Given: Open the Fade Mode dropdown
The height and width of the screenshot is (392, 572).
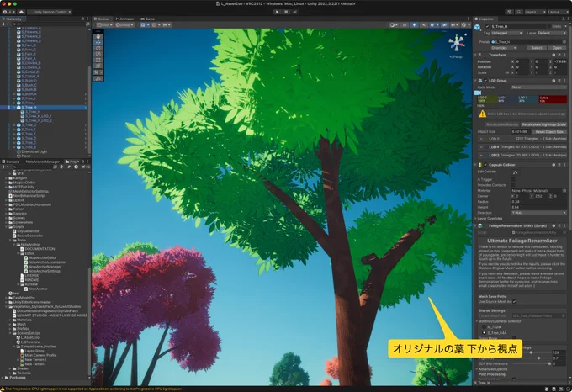Looking at the screenshot, I should 539,87.
